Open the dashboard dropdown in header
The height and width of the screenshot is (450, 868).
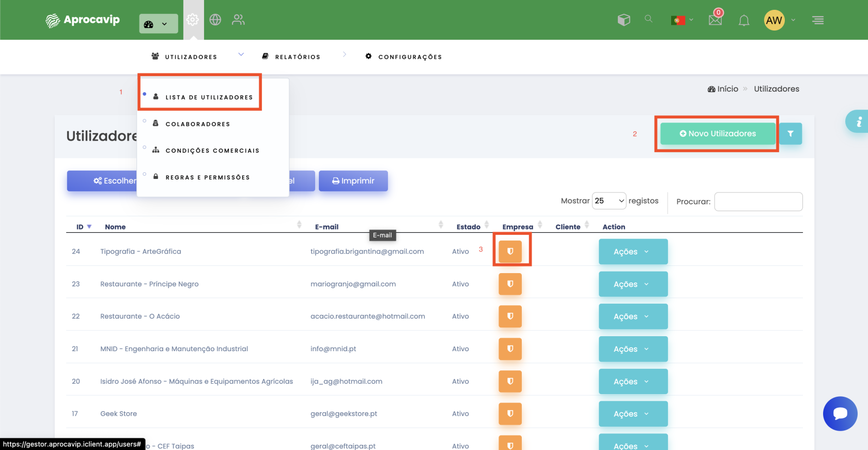pos(158,24)
